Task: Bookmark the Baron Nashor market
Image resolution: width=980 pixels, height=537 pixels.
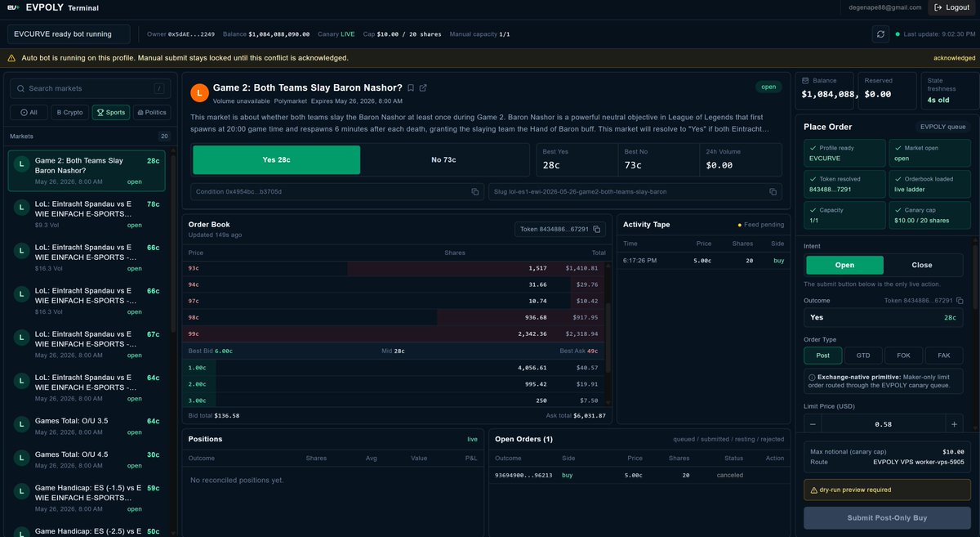Action: click(x=411, y=87)
